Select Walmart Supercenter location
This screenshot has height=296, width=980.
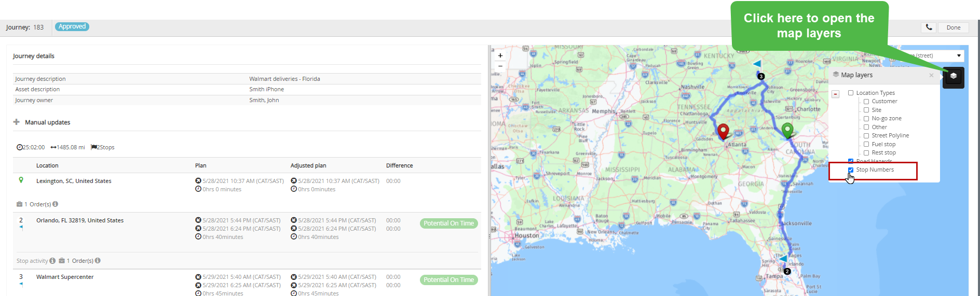pos(65,277)
